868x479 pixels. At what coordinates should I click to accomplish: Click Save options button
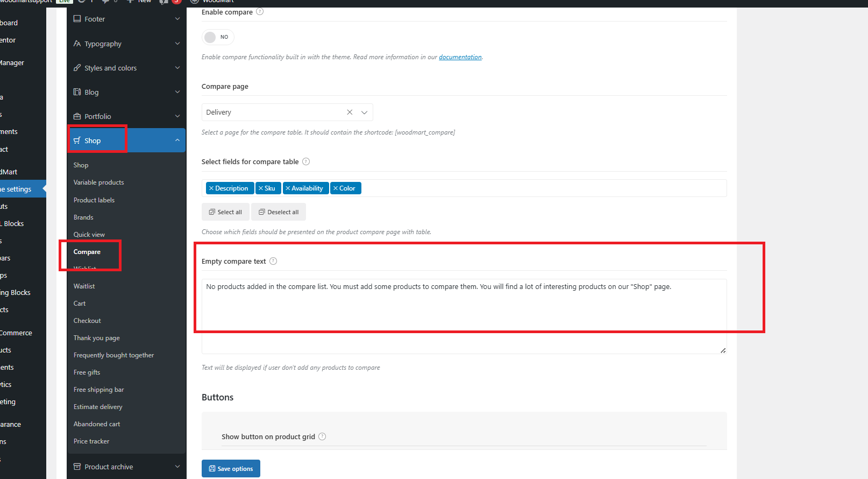point(231,468)
